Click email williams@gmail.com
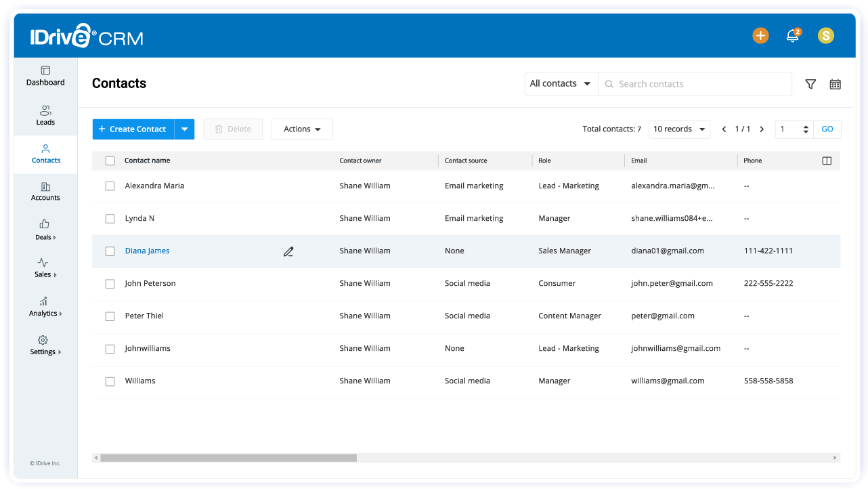Screen dimensions: 868x489 coord(668,381)
